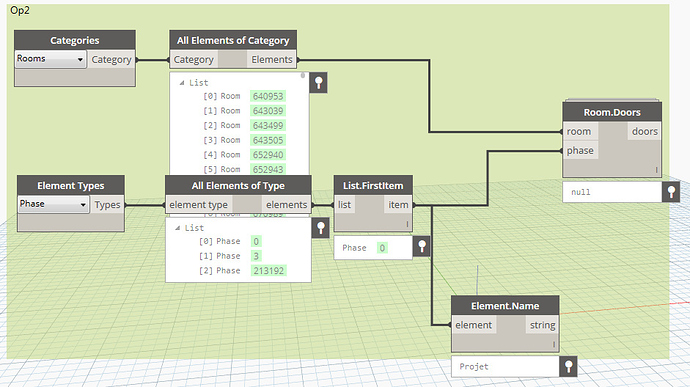Click the List.FirstItem lacing indicator
The width and height of the screenshot is (690, 387).
click(407, 224)
